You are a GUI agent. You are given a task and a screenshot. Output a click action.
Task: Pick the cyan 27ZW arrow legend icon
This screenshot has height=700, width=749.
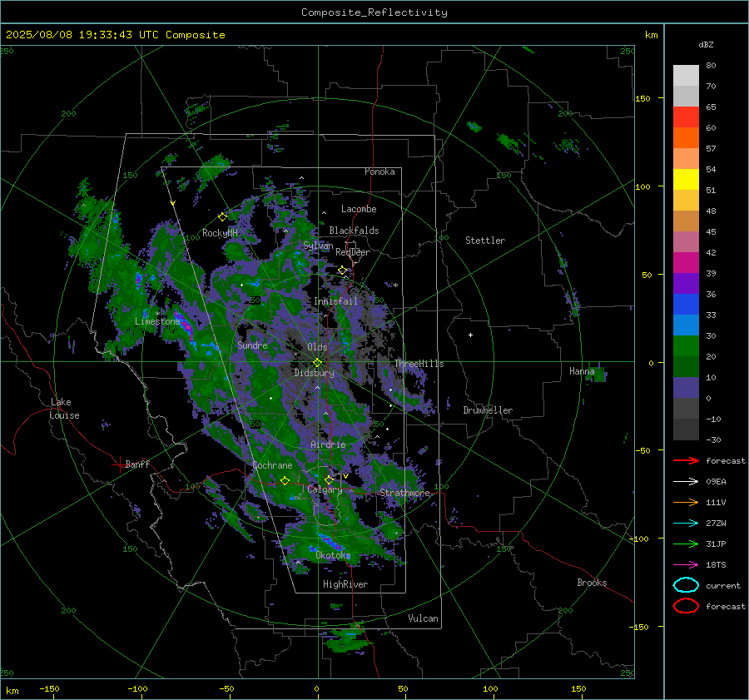pyautogui.click(x=686, y=524)
